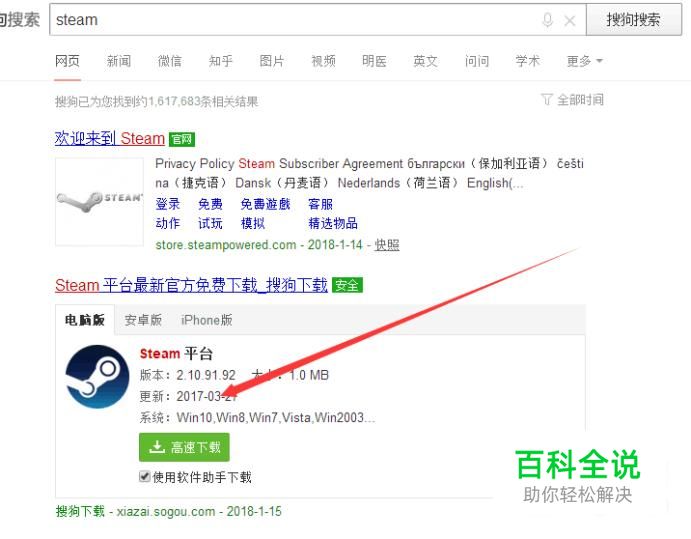
Task: Switch to the 安卓版 tab
Action: point(143,320)
